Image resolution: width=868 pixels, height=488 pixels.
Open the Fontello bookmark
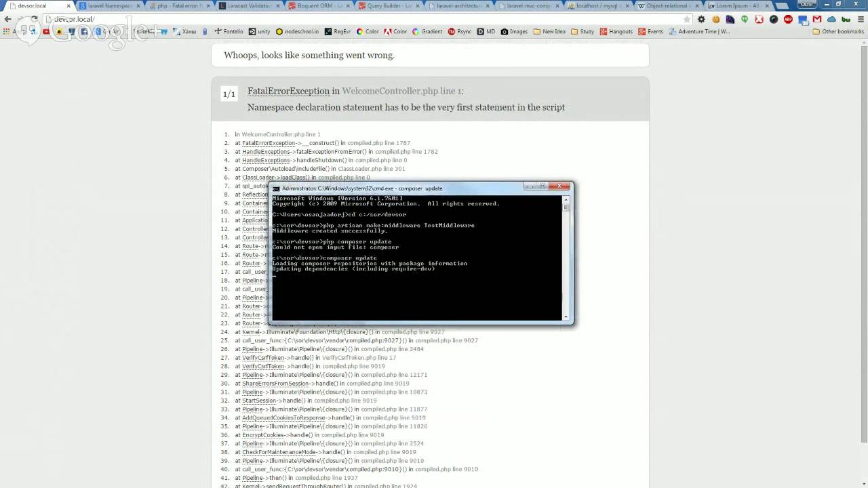click(x=229, y=31)
